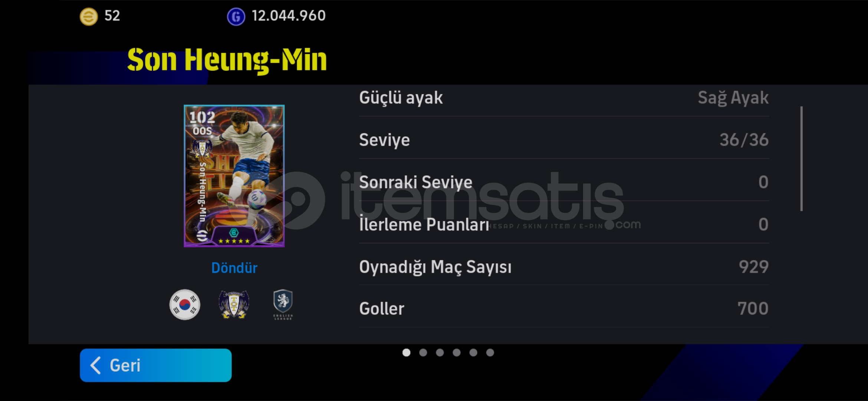Select the first page indicator dot
The image size is (868, 401).
tap(407, 352)
